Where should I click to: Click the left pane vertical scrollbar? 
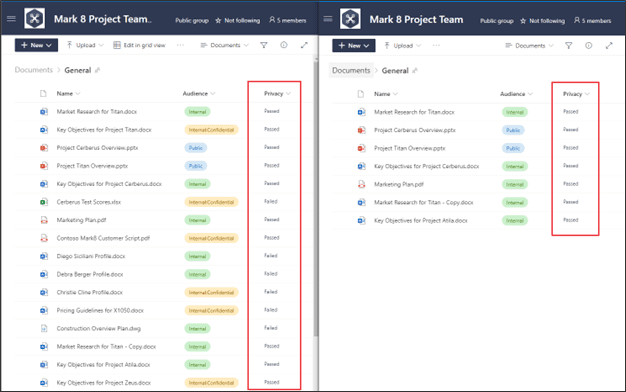point(315,200)
